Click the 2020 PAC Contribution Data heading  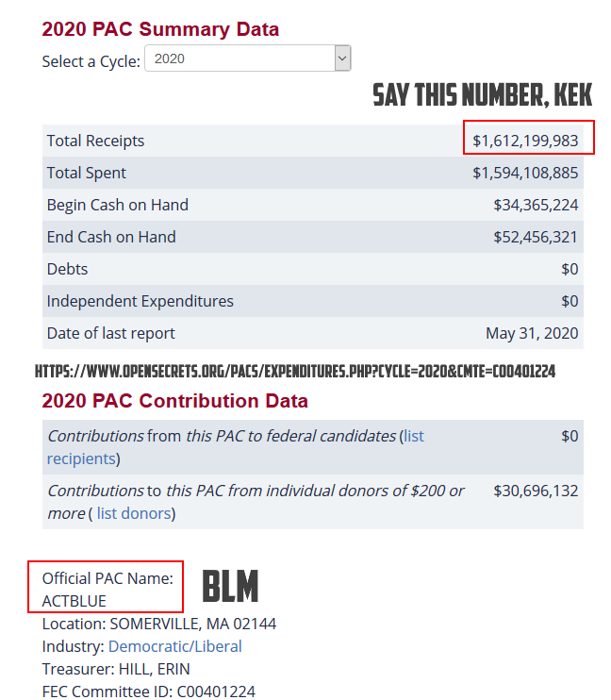pyautogui.click(x=174, y=401)
